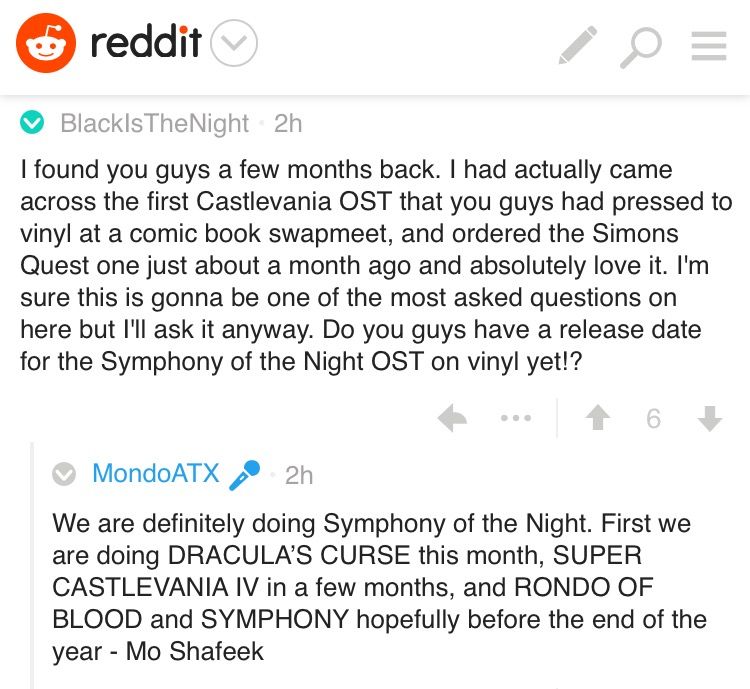Screen dimensions: 750x689
Task: Open the dropdown chevron beside reddit
Action: coord(235,44)
